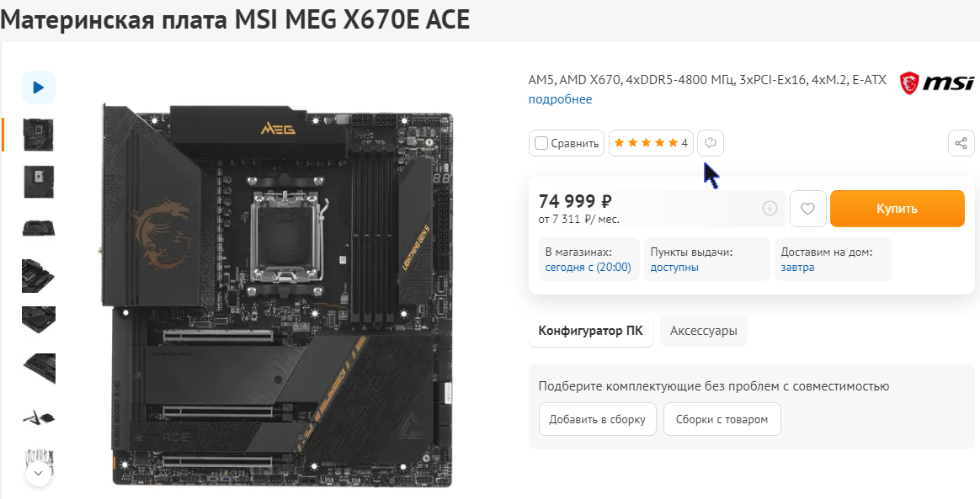Select the second motherboard thumbnail
Viewport: 980px width, 499px height.
[x=39, y=182]
